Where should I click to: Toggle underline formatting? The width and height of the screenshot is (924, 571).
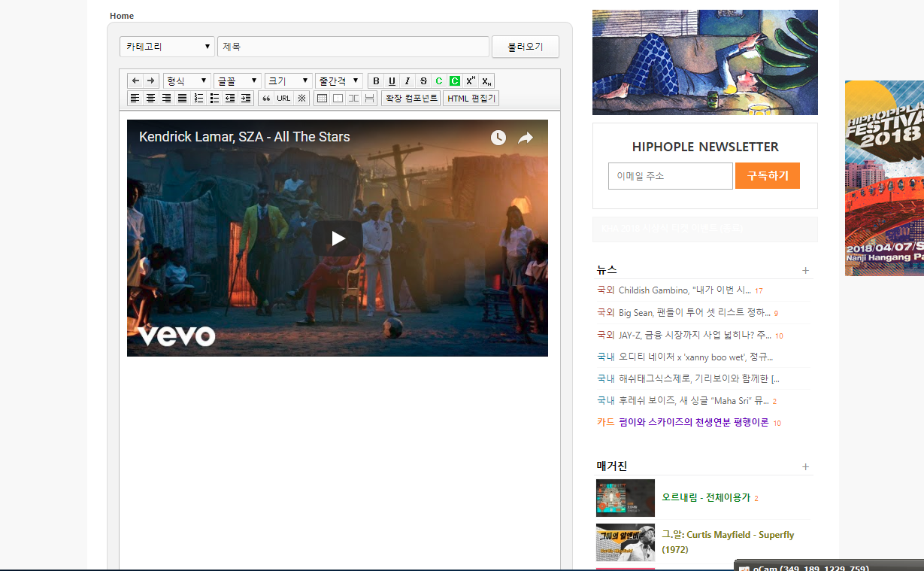(392, 81)
